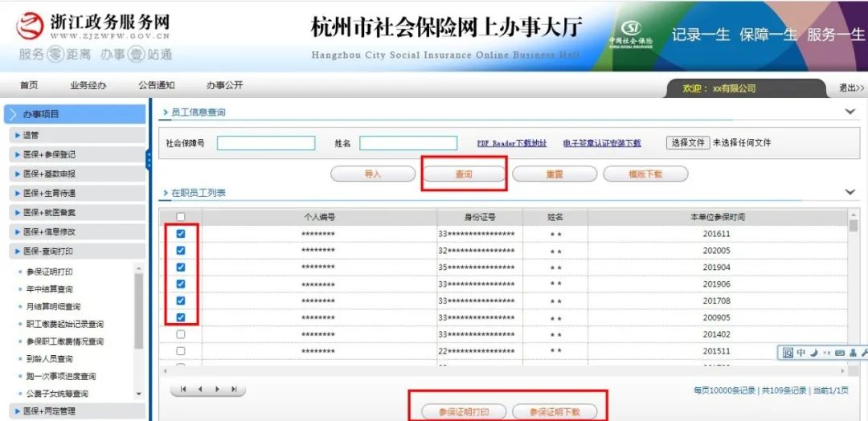Click the person icon in input toolbar
868x421 pixels.
click(853, 353)
